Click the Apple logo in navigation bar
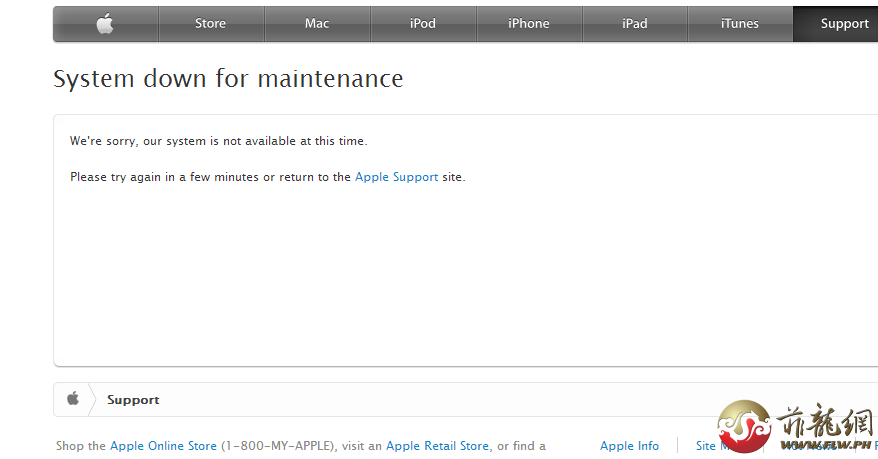This screenshot has width=878, height=459. [x=105, y=24]
